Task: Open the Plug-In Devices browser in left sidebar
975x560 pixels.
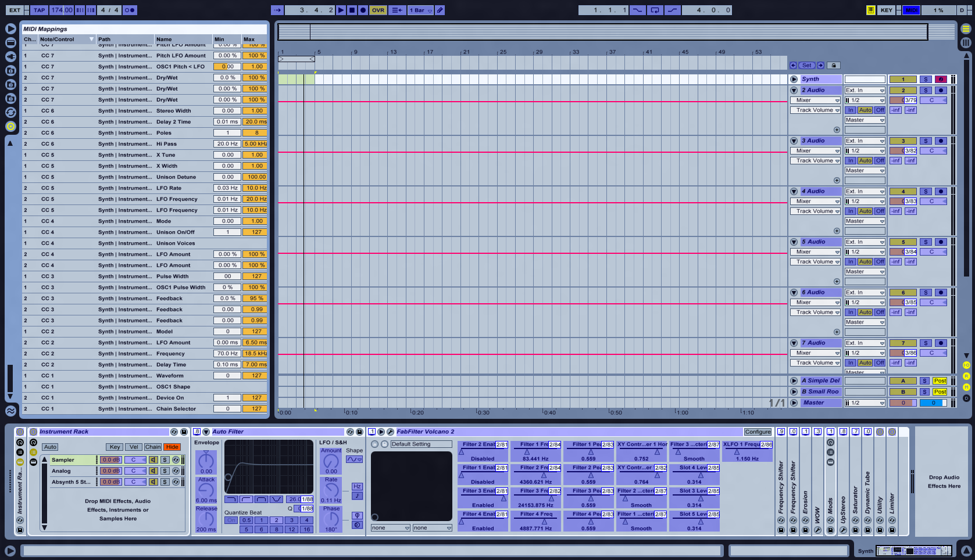Action: [x=10, y=56]
